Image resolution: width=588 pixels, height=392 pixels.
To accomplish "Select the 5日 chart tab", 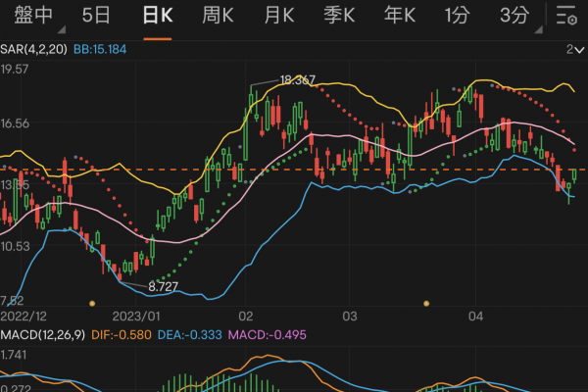I will pos(96,15).
